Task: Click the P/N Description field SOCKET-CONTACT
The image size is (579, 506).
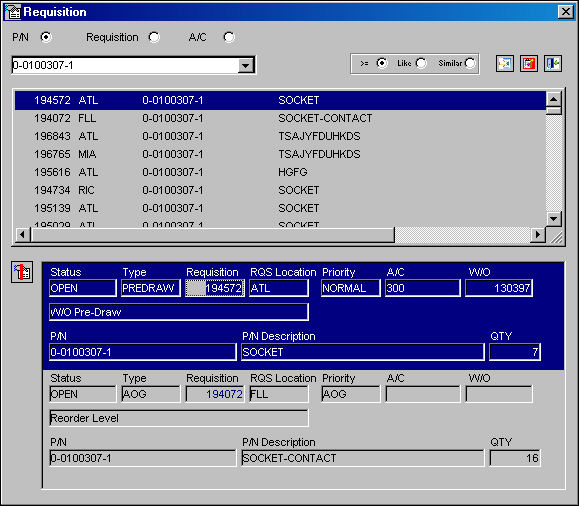Action: pos(363,458)
